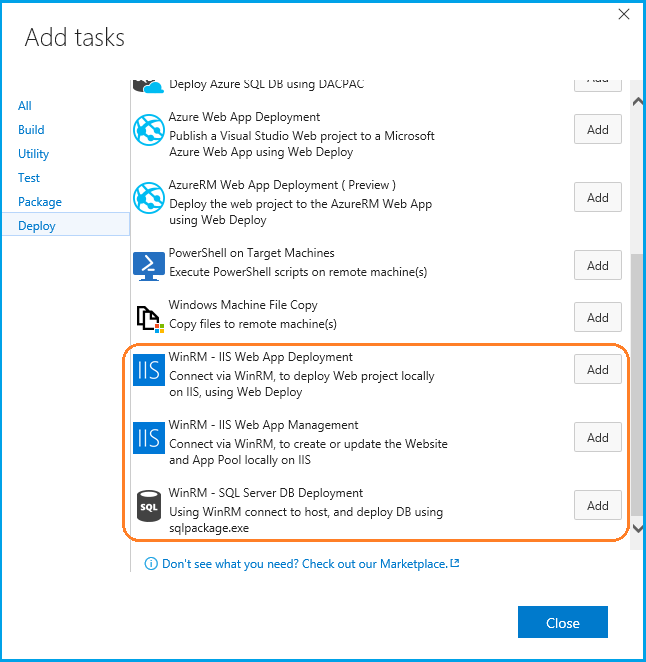Switch to the Build category
Screen dimensions: 646x662
click(31, 130)
